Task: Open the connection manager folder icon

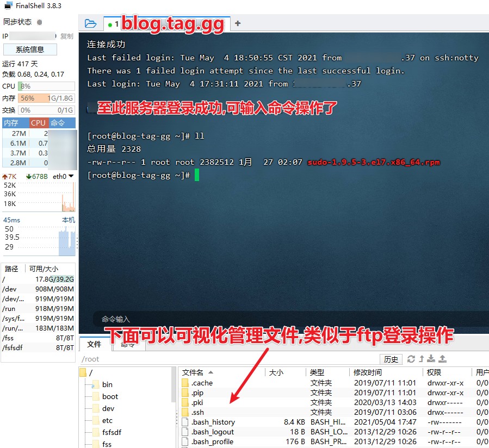Action: coord(91,24)
